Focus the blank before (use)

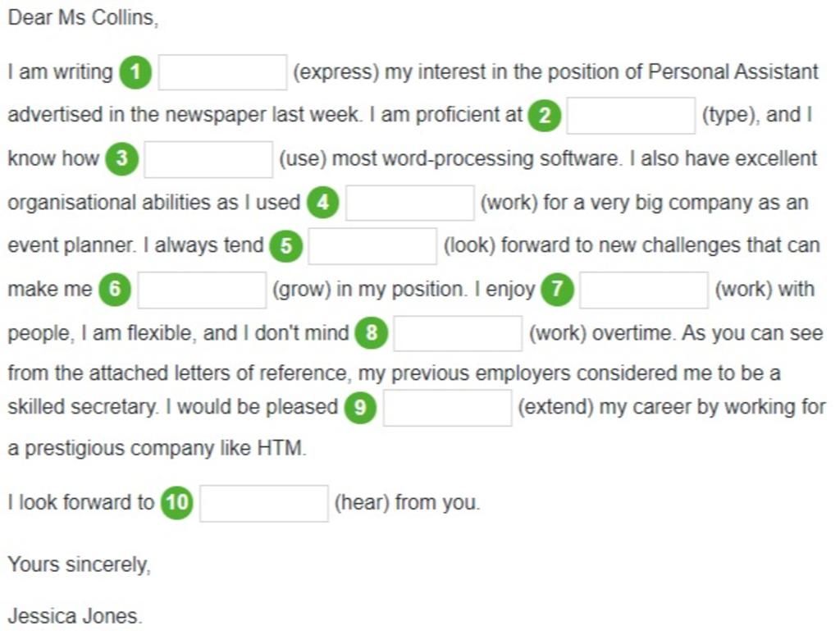click(208, 159)
